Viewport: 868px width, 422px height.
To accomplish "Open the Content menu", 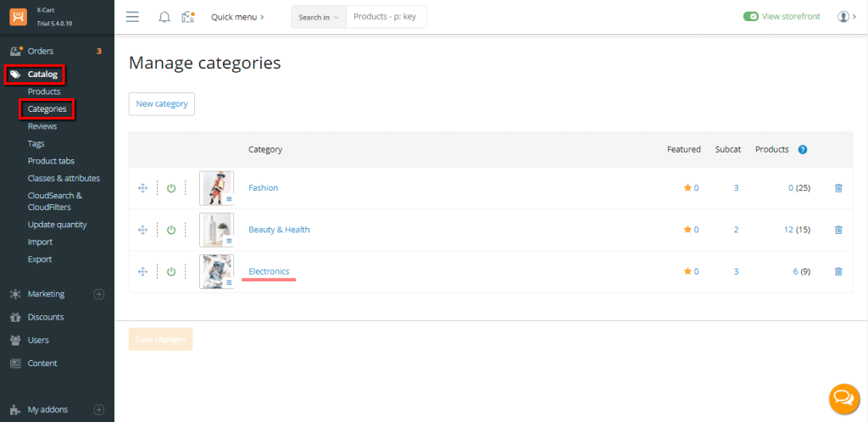I will [x=42, y=364].
